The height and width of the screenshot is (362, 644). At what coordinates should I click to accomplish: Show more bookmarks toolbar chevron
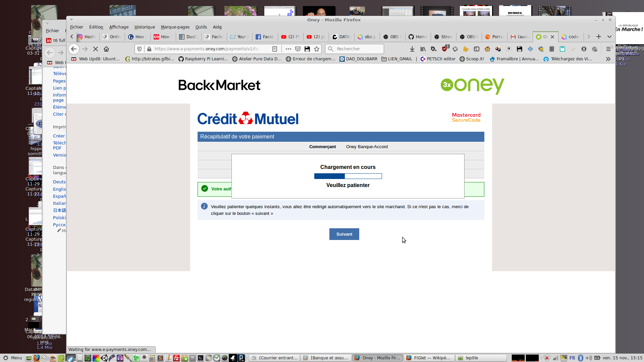click(x=608, y=59)
